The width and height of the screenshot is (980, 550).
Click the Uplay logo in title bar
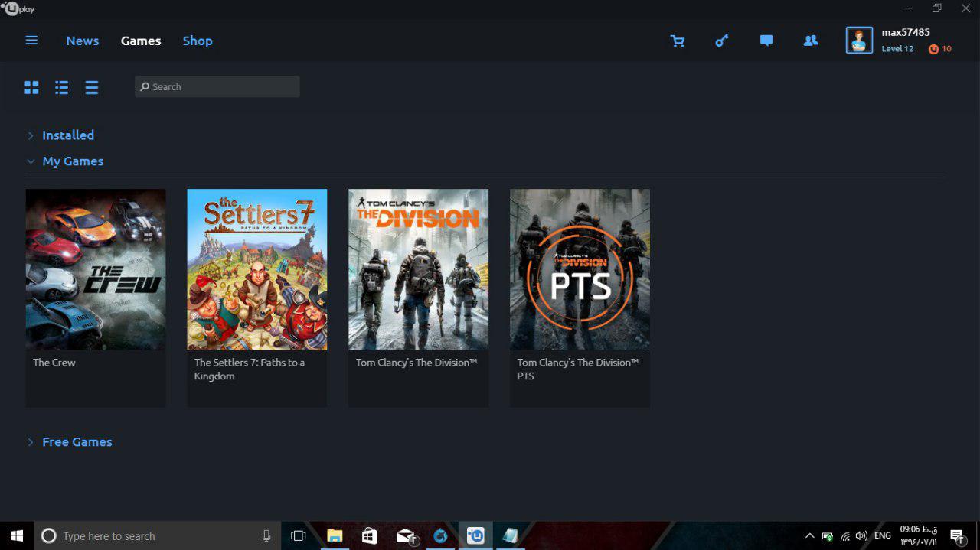tap(20, 8)
